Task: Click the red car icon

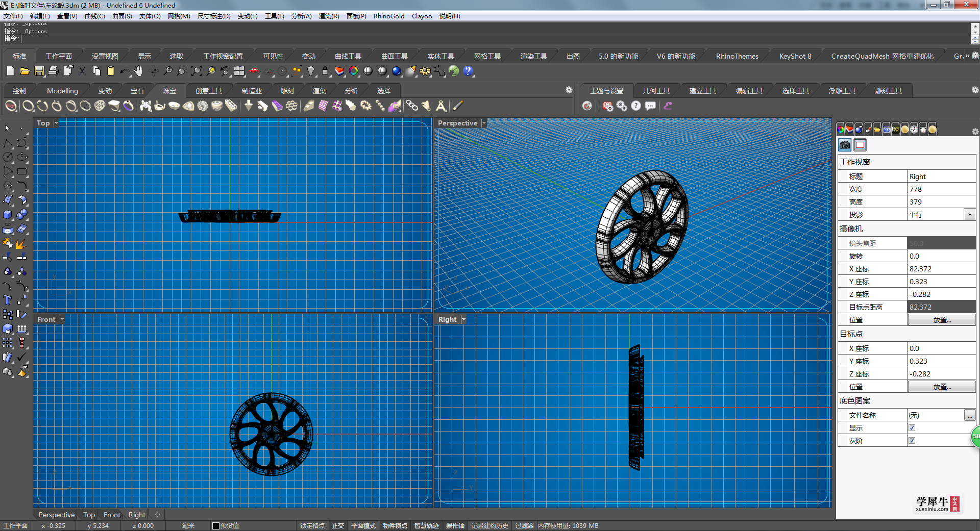Action: click(254, 71)
